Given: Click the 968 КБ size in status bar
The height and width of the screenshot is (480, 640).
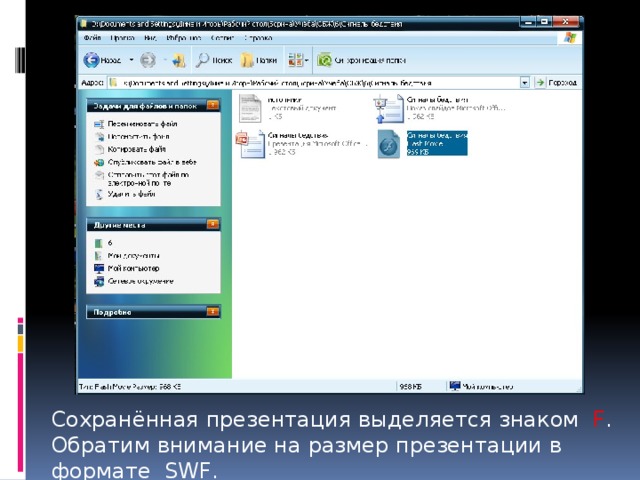Looking at the screenshot, I should coord(410,387).
